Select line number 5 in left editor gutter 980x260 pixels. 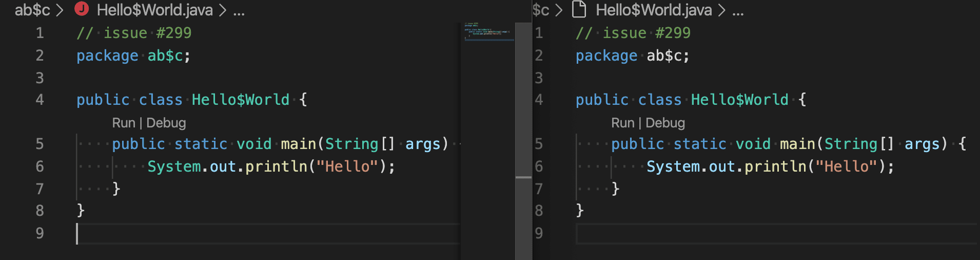pyautogui.click(x=40, y=144)
